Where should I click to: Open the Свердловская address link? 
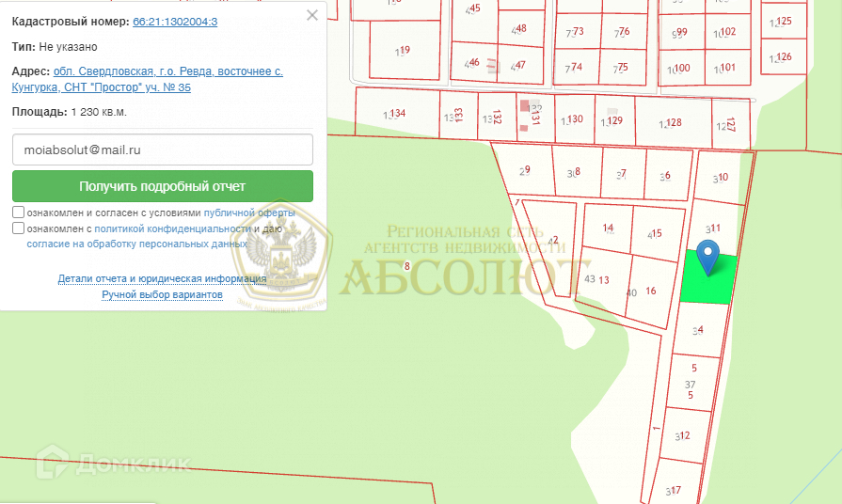coord(147,79)
